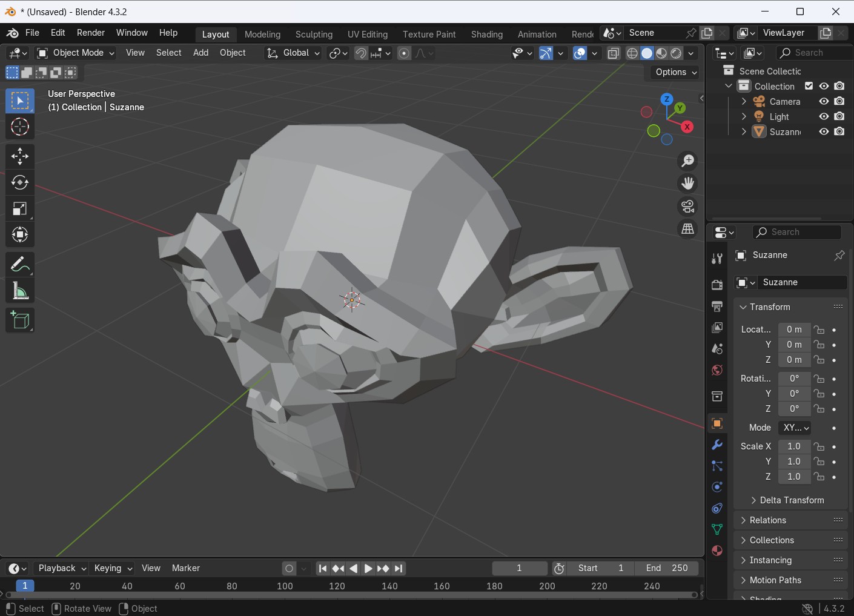Viewport: 854px width, 616px height.
Task: Open viewport Options dropdown
Action: tap(676, 72)
